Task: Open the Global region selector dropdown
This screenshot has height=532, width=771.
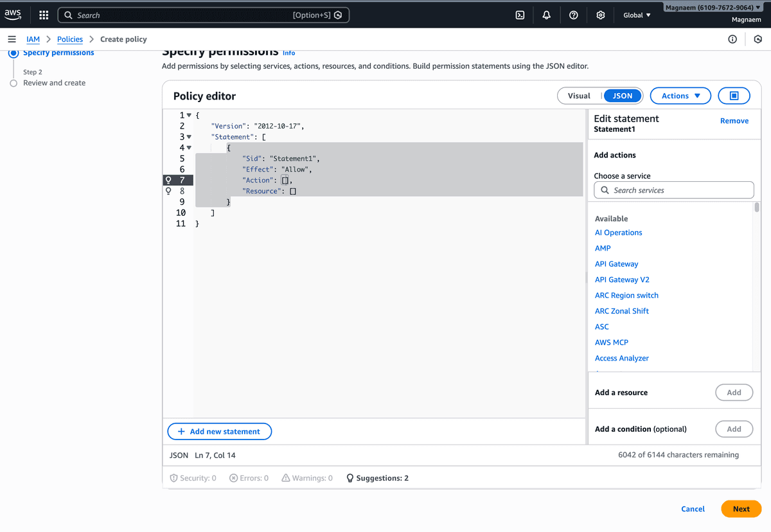Action: point(636,15)
